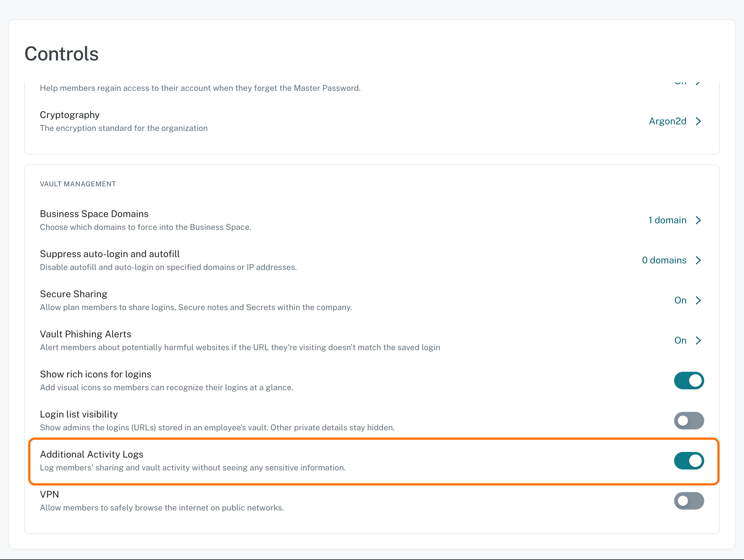Click 'Add visual icons so members' description
The width and height of the screenshot is (744, 560).
[x=166, y=387]
